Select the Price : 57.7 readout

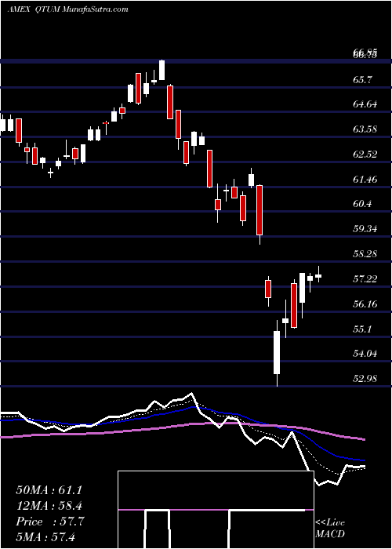pyautogui.click(x=49, y=522)
